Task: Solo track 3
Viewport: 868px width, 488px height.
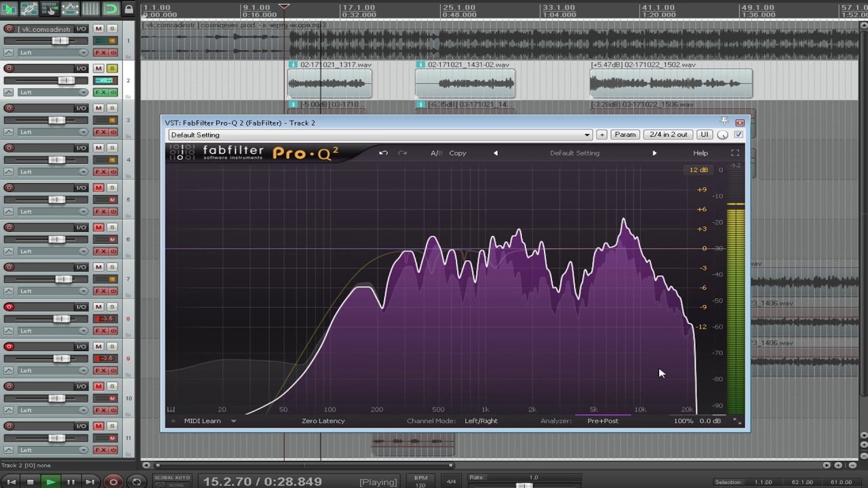Action: [112, 108]
